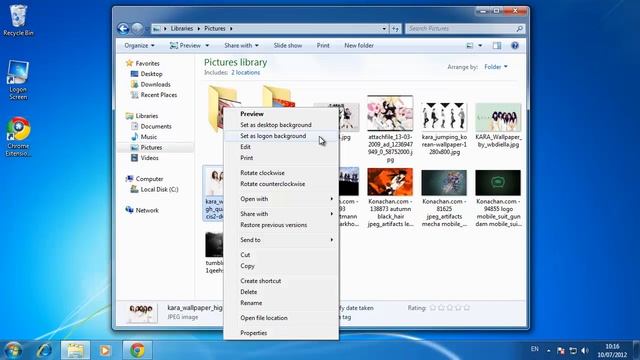Image resolution: width=640 pixels, height=360 pixels.
Task: Open Windows Media Player from taskbar
Action: coord(105,350)
